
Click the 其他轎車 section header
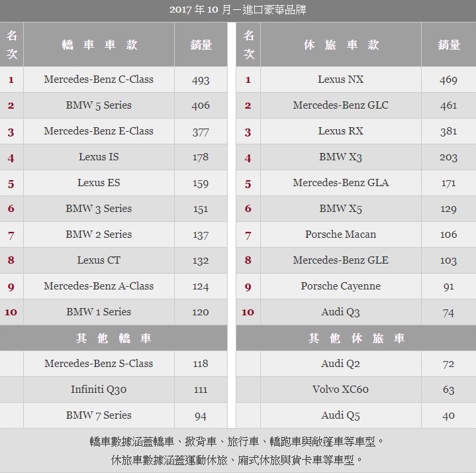pyautogui.click(x=113, y=338)
